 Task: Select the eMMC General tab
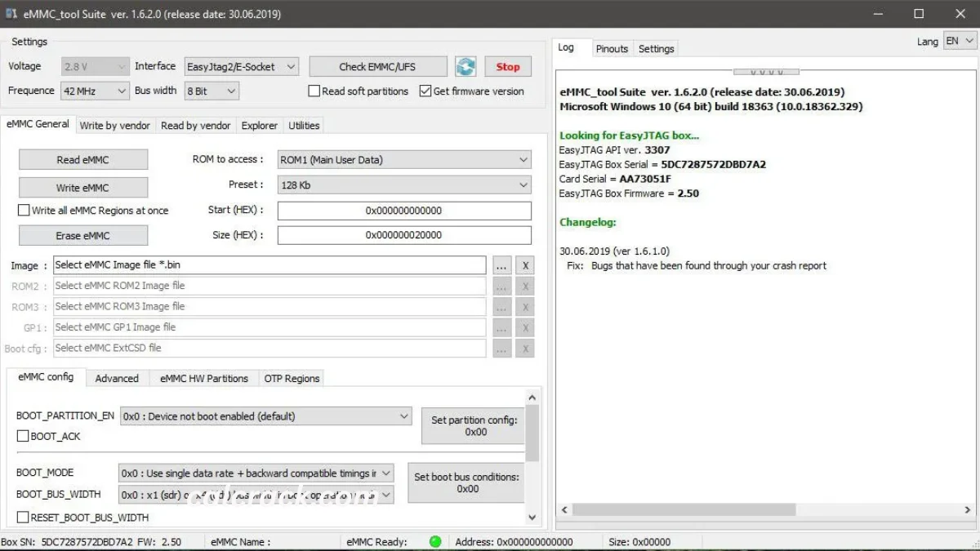coord(38,124)
